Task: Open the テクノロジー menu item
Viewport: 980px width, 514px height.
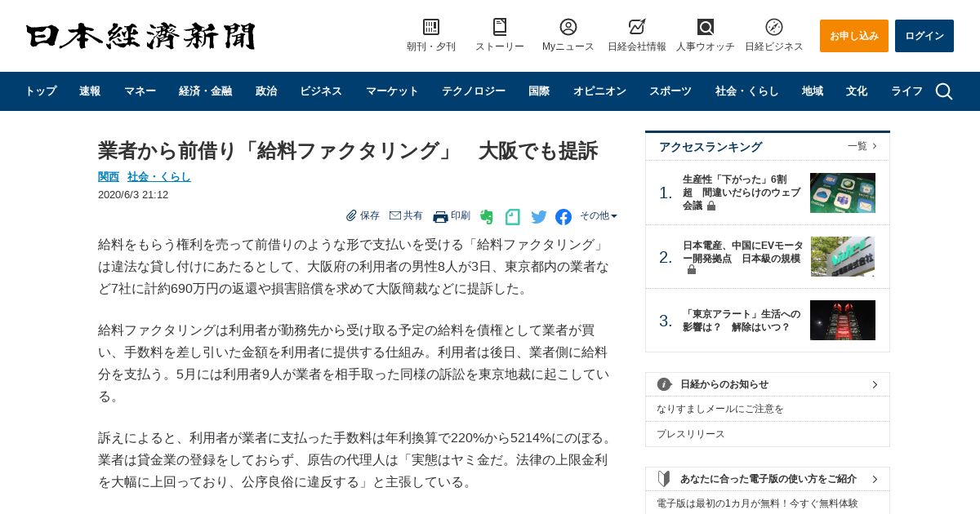Action: [x=474, y=91]
